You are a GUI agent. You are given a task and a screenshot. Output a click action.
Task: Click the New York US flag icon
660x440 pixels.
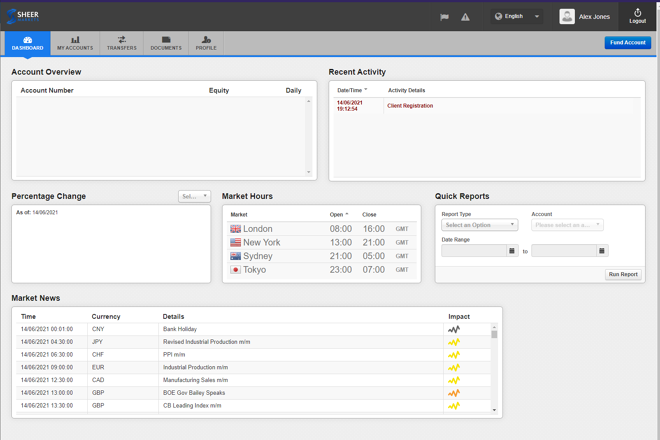click(236, 243)
